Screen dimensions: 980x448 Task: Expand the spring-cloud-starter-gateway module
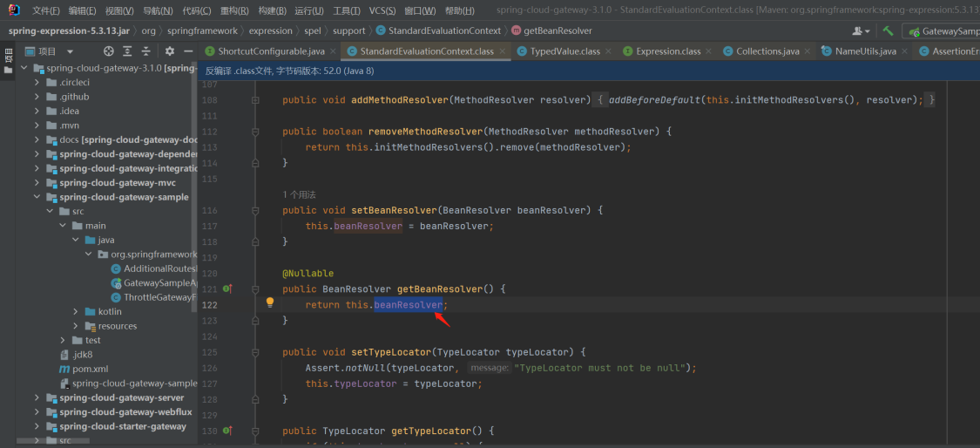tap(37, 427)
